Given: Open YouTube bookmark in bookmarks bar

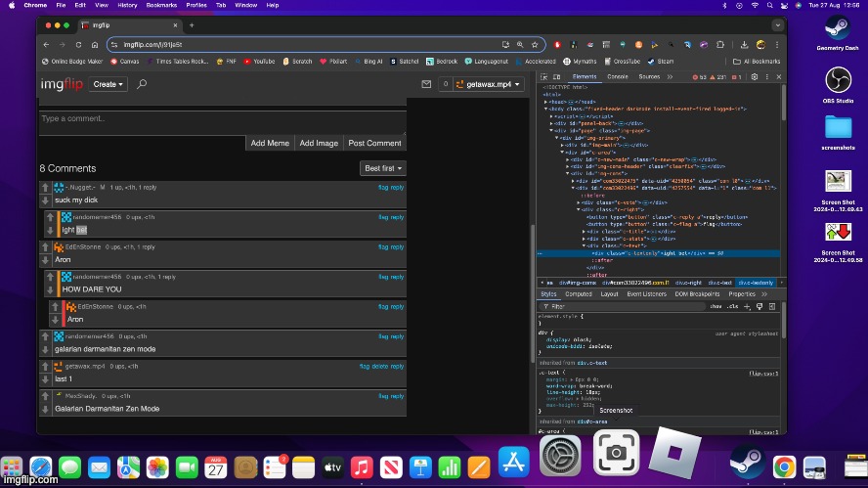Looking at the screenshot, I should 259,62.
